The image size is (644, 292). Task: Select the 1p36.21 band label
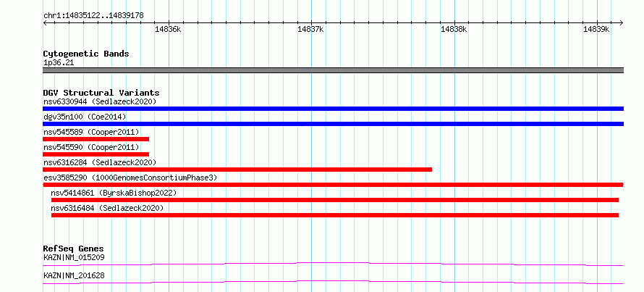click(x=59, y=63)
